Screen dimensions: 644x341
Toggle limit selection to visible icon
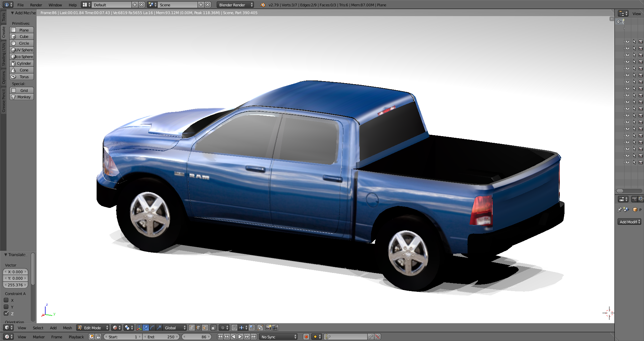[214, 328]
